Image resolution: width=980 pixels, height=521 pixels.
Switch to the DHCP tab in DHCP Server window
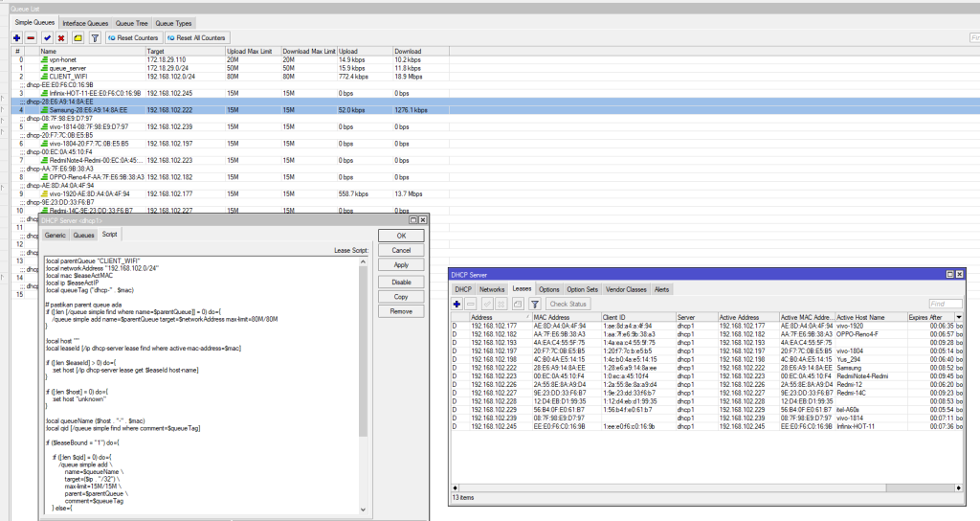click(x=463, y=289)
